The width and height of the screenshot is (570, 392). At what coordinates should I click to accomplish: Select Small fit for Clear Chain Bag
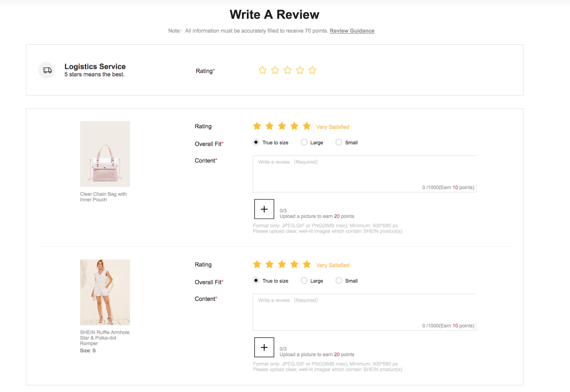click(x=339, y=142)
